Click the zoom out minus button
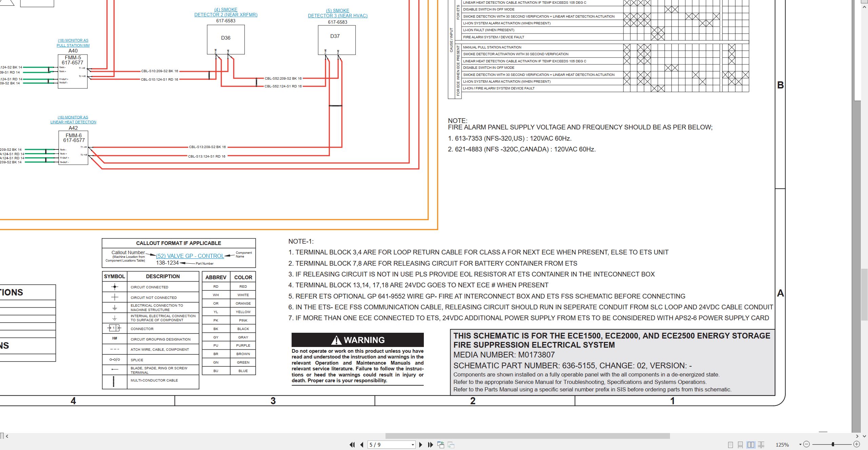Viewport: 868px width, 450px height. (807, 444)
